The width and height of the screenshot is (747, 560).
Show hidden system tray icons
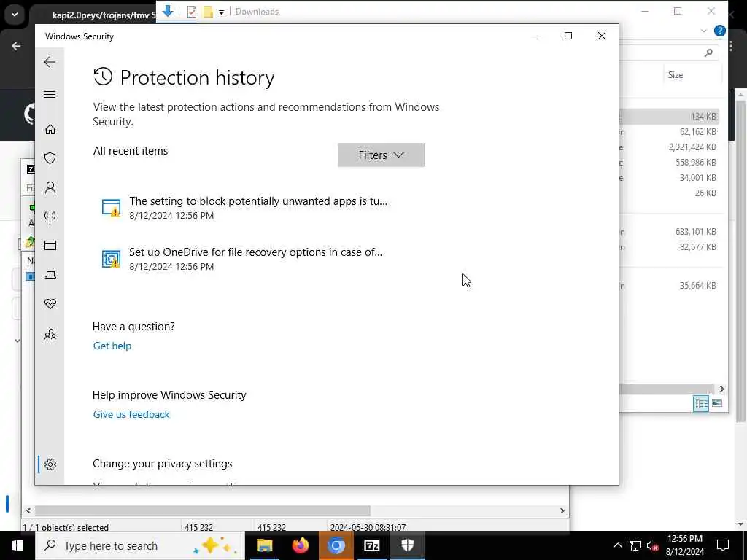pyautogui.click(x=617, y=545)
